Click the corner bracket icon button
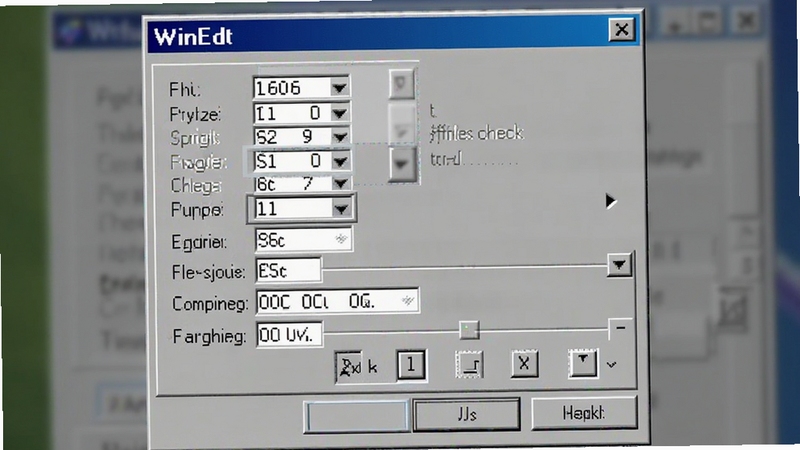 click(469, 364)
